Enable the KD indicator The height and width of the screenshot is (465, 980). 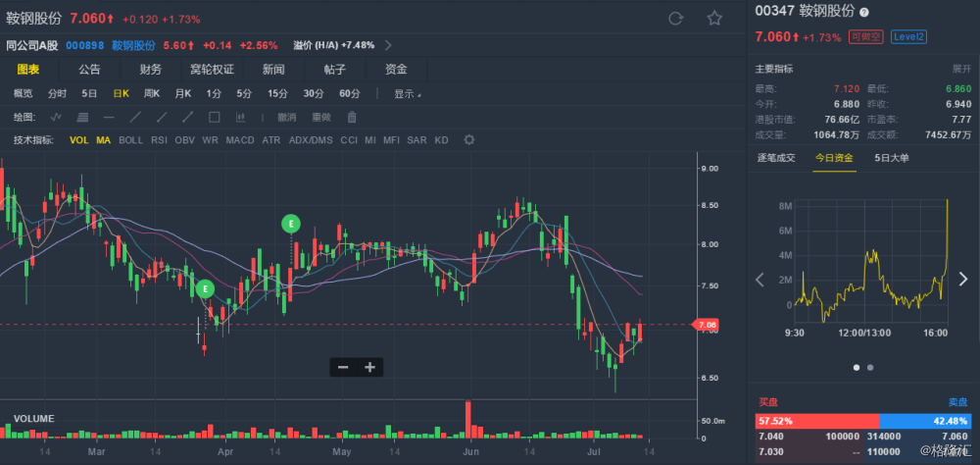(x=441, y=140)
